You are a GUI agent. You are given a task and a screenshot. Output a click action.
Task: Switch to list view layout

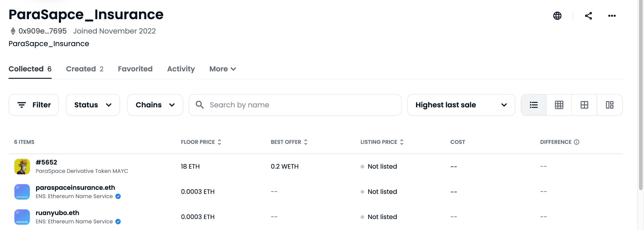(534, 105)
